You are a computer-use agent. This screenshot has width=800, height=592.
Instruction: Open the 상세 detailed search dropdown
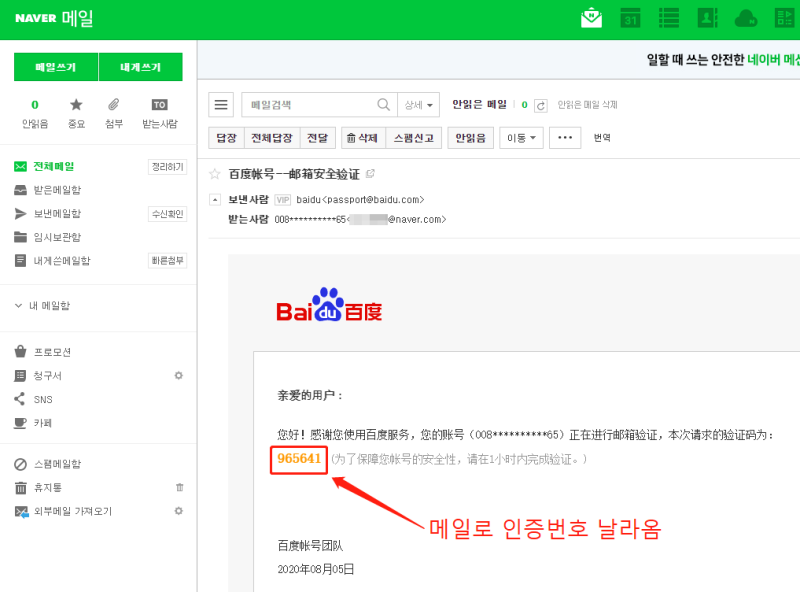pos(418,105)
